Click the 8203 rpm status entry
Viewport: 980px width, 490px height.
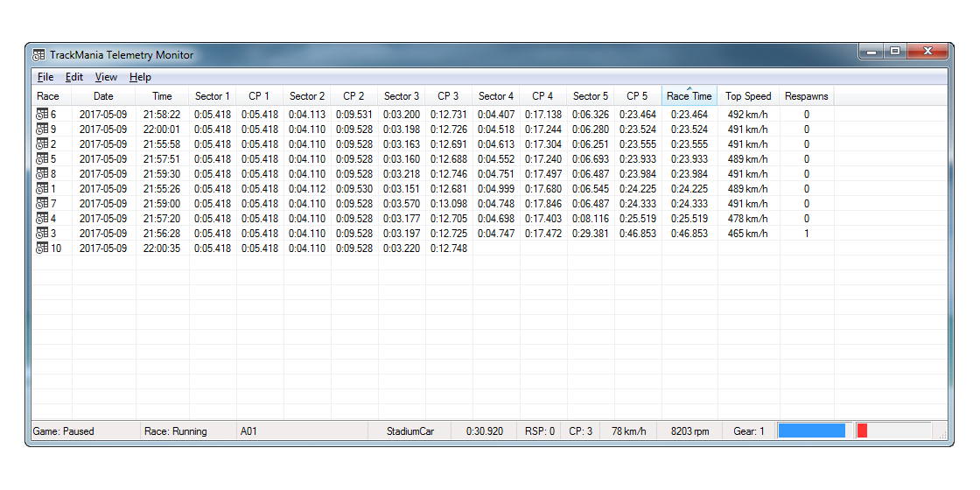tap(690, 431)
